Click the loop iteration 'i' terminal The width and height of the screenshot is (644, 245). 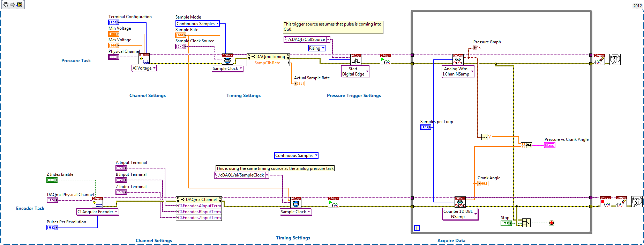(417, 228)
